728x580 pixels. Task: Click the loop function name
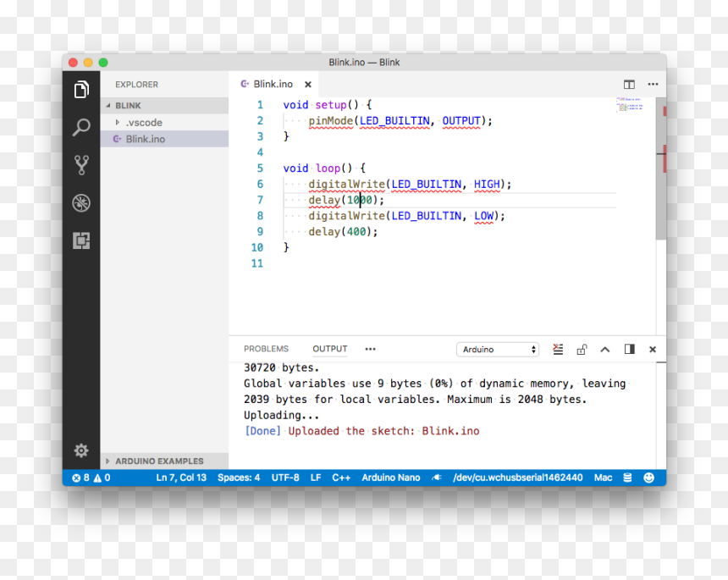click(328, 168)
